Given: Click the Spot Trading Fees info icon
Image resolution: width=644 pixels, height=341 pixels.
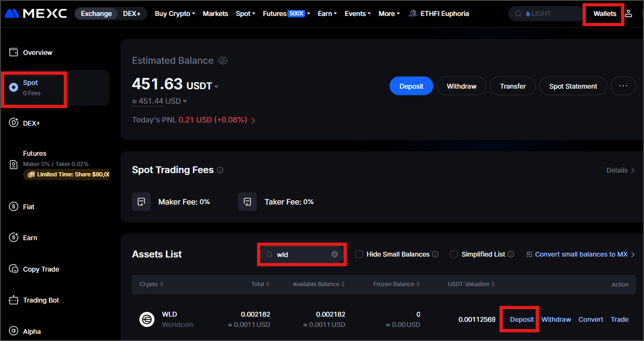Looking at the screenshot, I should (x=220, y=170).
